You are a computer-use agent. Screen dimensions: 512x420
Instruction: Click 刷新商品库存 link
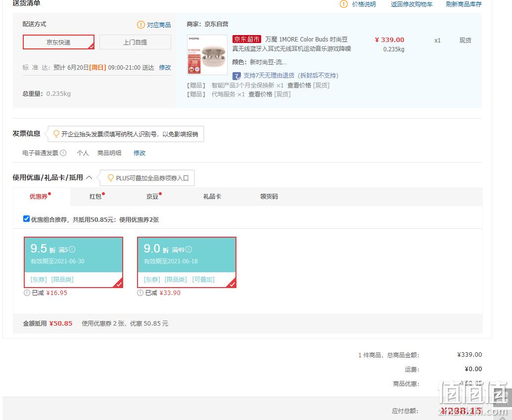point(464,4)
